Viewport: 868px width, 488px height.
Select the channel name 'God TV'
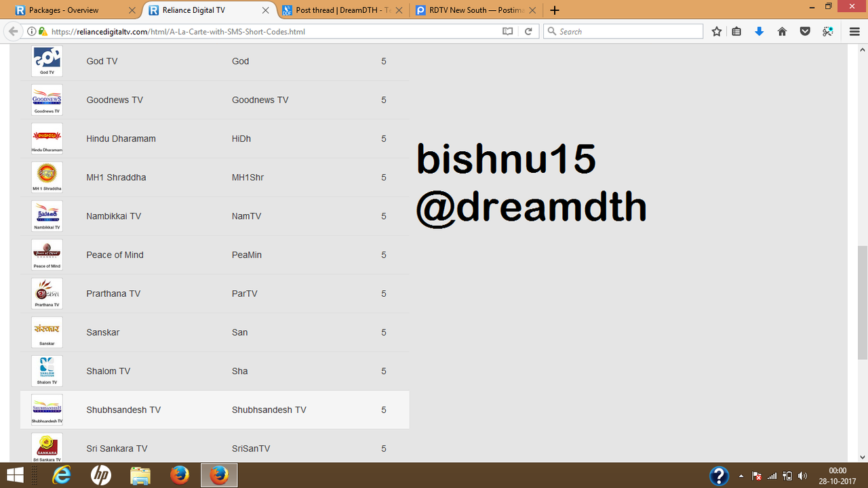102,61
